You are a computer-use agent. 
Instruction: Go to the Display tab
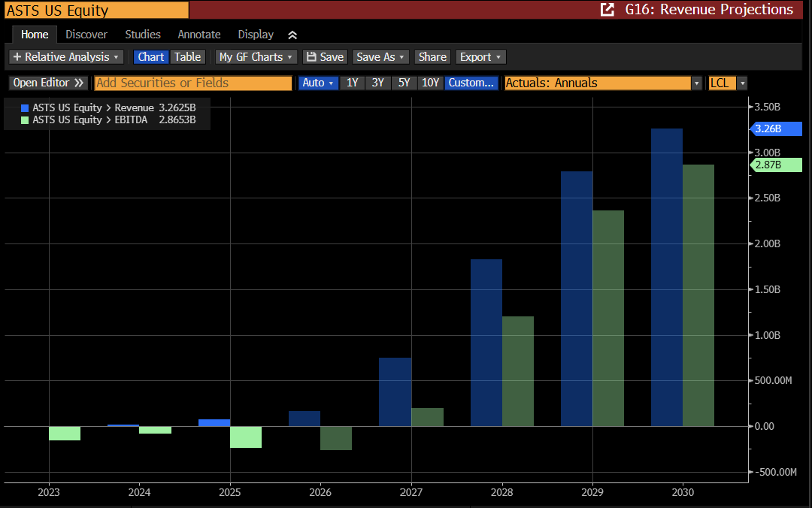[256, 35]
